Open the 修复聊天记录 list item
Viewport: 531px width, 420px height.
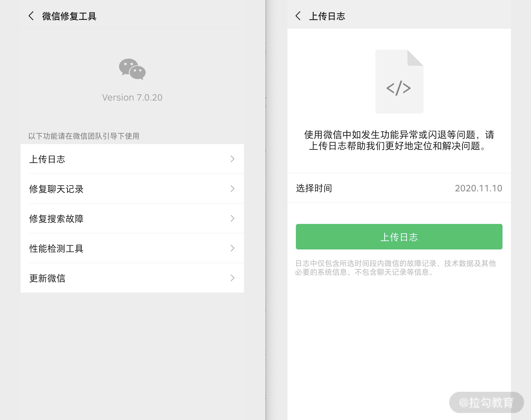(56, 189)
